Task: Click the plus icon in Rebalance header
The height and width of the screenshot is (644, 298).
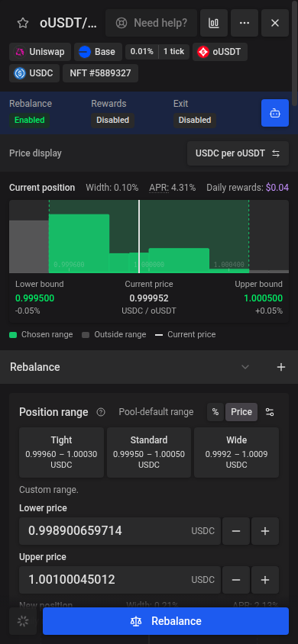Action: [281, 367]
